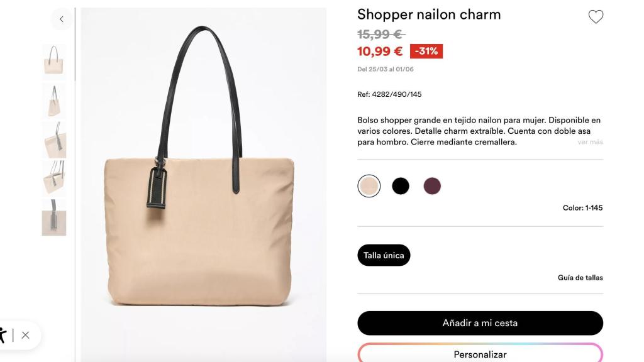
Task: Click the main product image
Action: pos(203,182)
